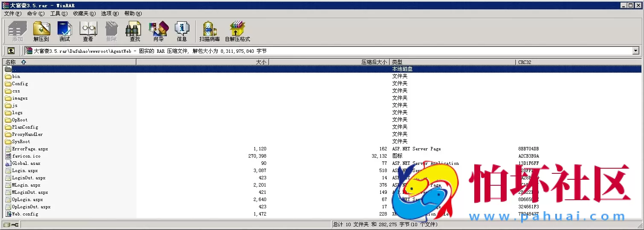
Task: Open the 工具 (Tools) menu
Action: point(58,14)
